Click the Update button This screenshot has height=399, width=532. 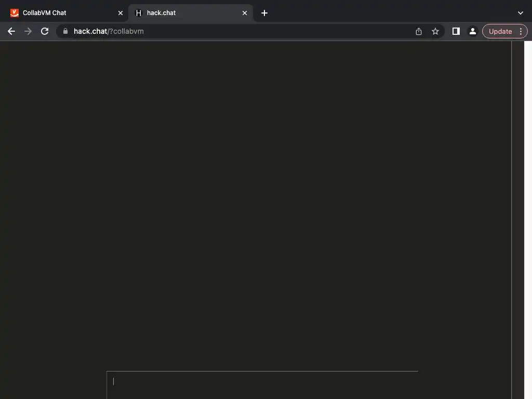(x=500, y=31)
